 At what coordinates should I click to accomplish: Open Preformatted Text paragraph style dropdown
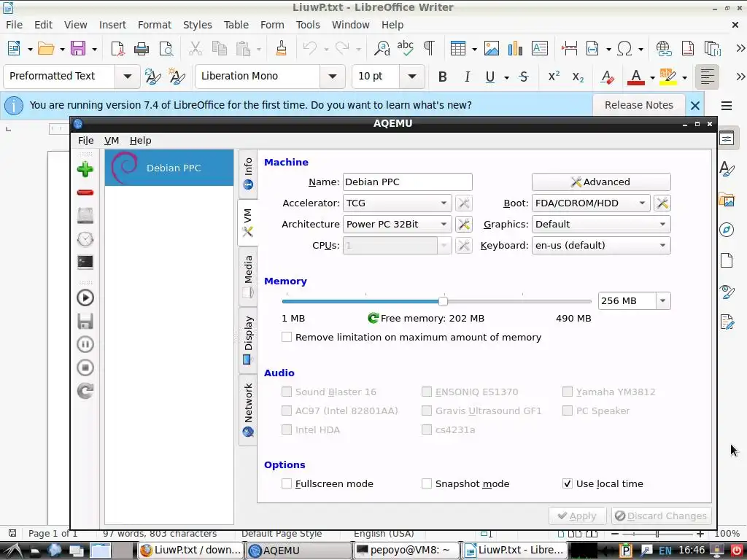click(x=127, y=76)
